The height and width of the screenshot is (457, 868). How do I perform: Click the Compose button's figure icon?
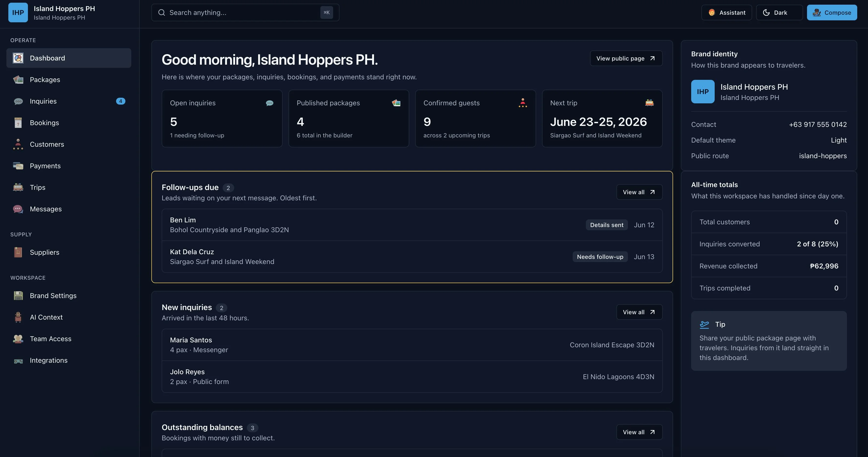tap(817, 12)
